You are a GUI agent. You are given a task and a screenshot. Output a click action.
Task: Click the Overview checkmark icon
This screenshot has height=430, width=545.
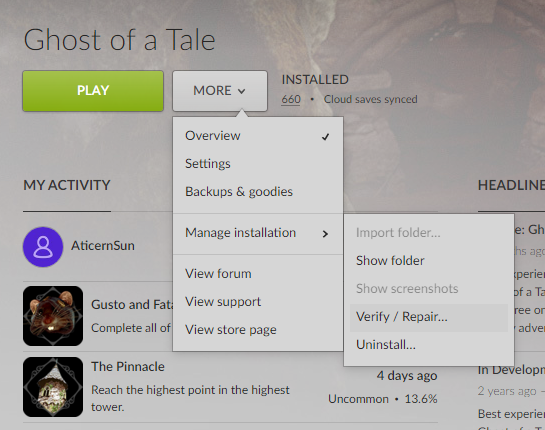(x=325, y=137)
